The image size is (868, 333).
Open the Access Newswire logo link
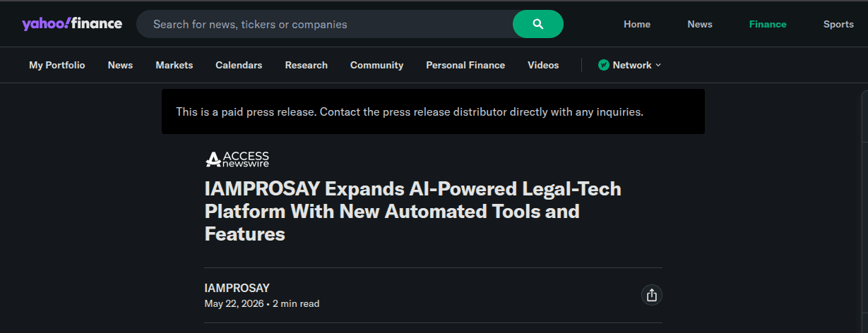237,159
